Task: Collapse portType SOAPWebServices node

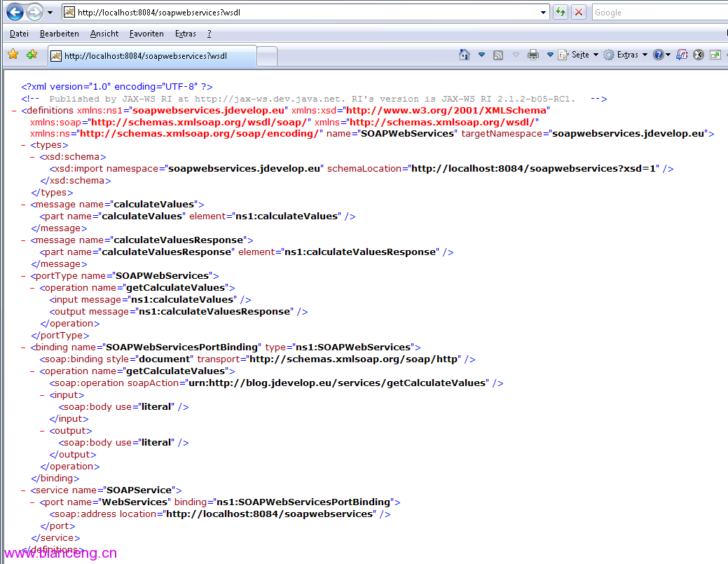Action: tap(23, 276)
